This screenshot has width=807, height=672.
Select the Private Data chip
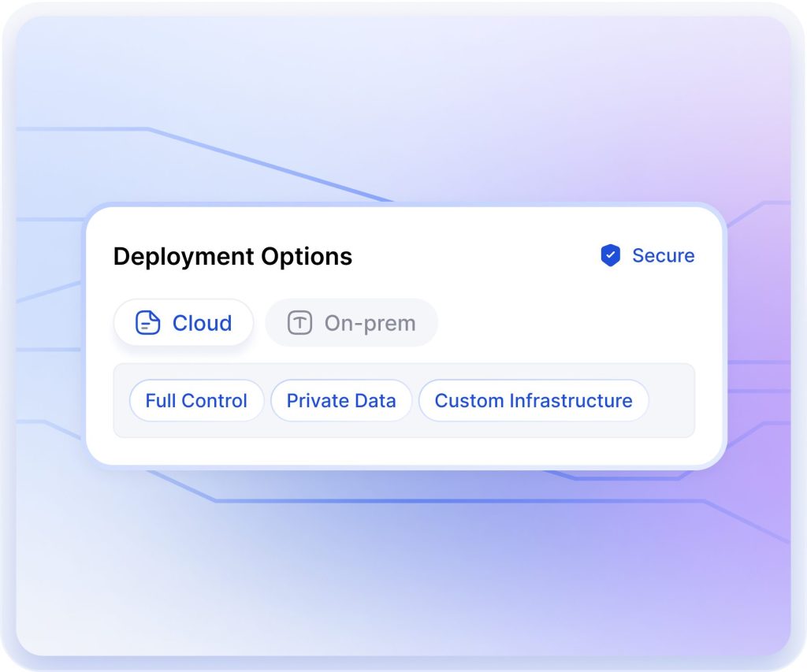pos(341,400)
